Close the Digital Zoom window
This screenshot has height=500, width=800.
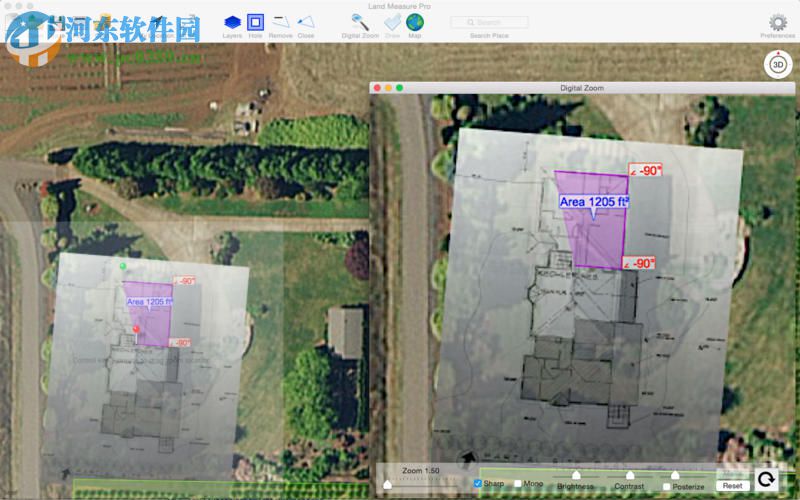point(377,88)
